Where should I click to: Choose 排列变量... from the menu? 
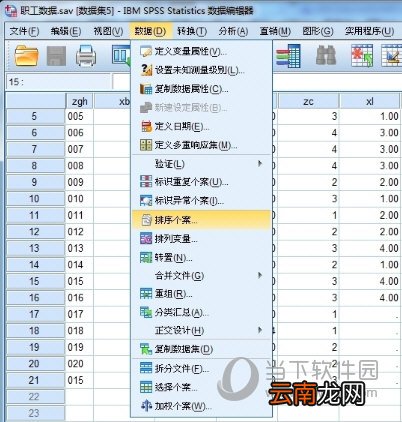(x=201, y=238)
